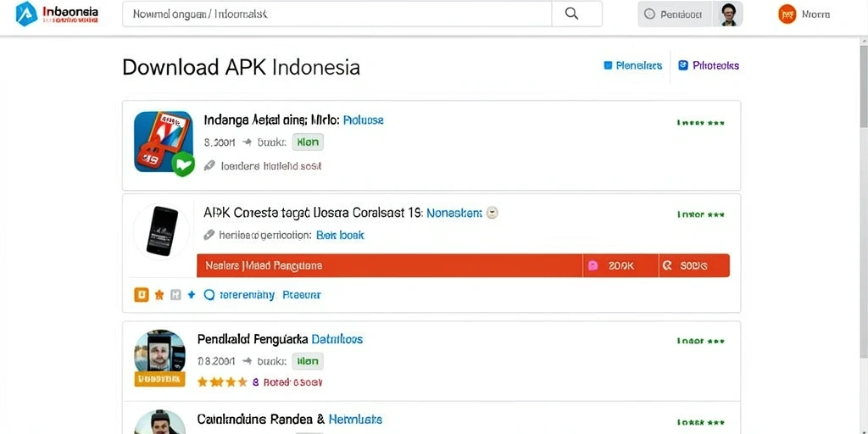Click the orange square icon under the red bar
This screenshot has width=868, height=434.
coord(142,295)
